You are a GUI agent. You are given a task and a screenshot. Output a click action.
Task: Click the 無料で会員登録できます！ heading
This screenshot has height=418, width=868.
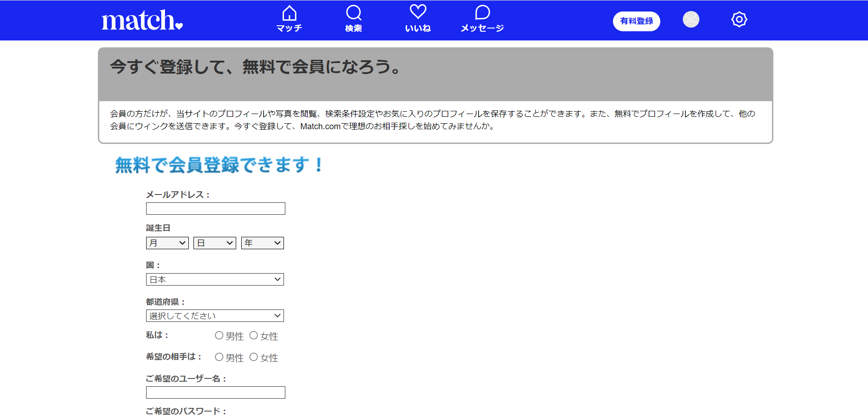219,165
